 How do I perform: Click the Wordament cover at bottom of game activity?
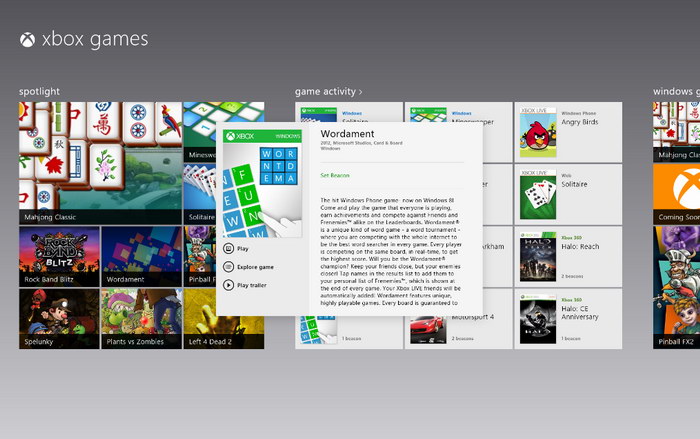318,330
